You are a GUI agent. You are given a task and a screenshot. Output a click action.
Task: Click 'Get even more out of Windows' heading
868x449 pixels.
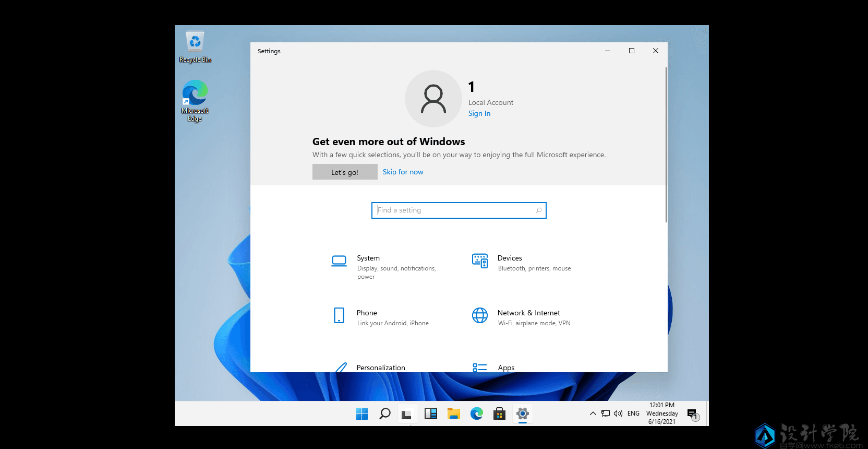coord(389,141)
